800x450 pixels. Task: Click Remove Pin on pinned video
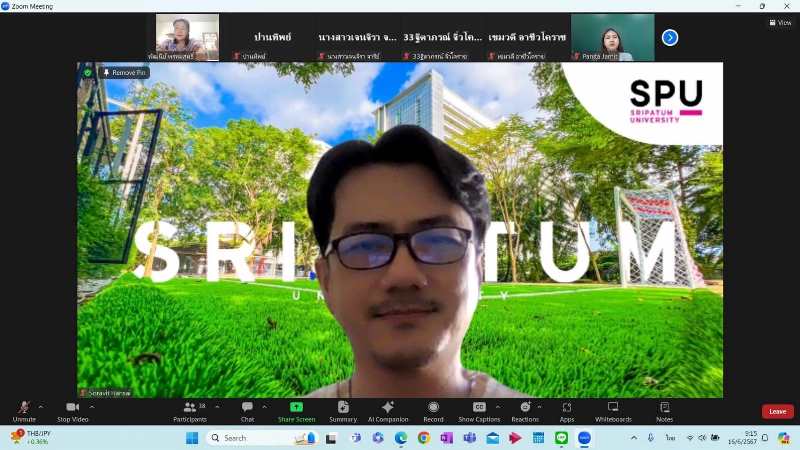[x=125, y=73]
